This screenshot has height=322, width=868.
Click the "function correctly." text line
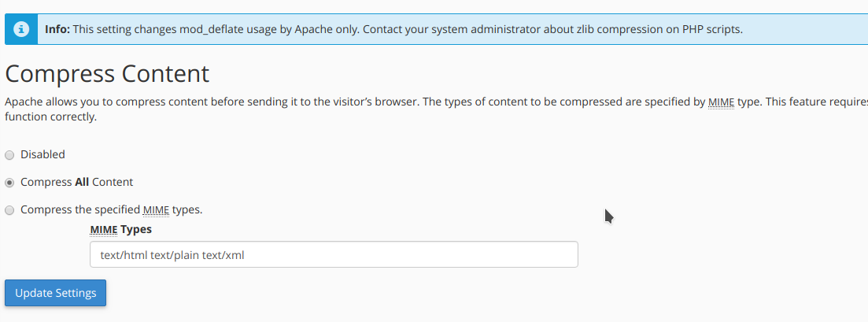click(x=50, y=117)
